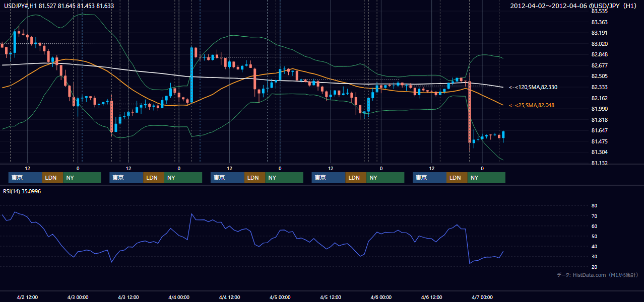Click price axis value 83.020

click(599, 44)
